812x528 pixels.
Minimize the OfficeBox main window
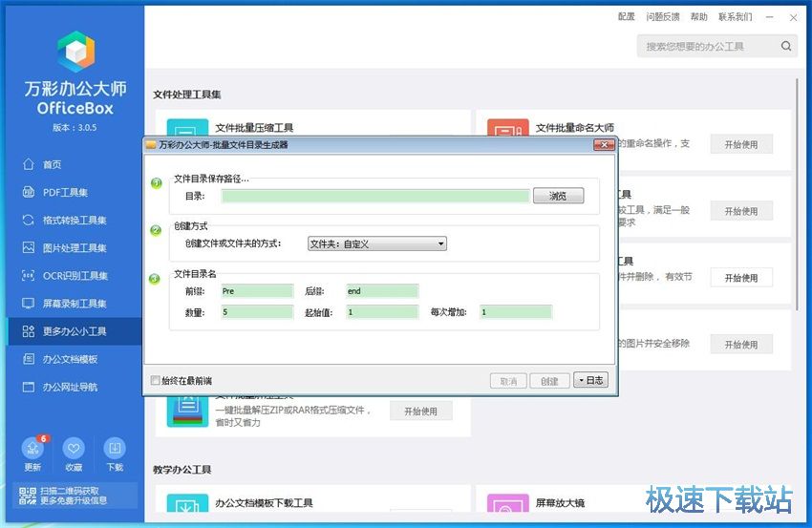coord(770,17)
